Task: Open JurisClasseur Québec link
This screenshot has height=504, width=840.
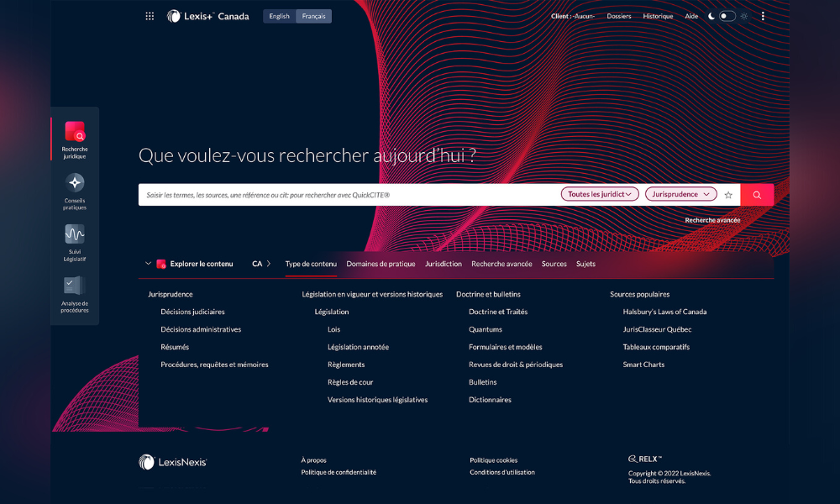Action: coord(658,329)
